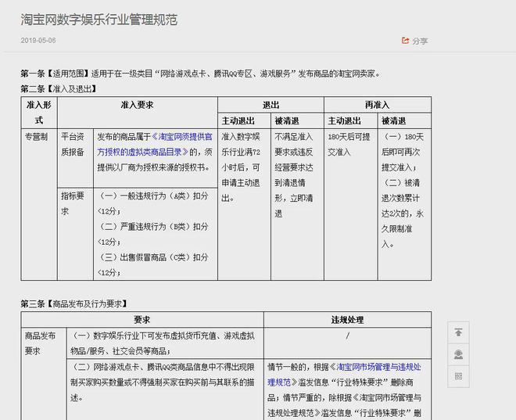Click the date 2019-05-06
The width and height of the screenshot is (516, 420).
[38, 41]
